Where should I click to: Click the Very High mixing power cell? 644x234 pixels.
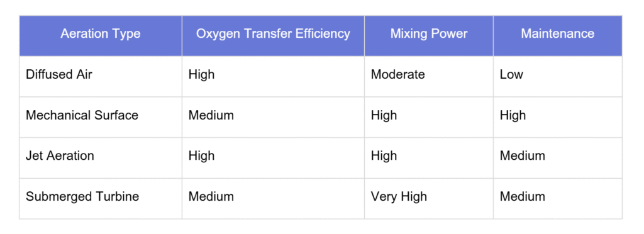coord(429,198)
